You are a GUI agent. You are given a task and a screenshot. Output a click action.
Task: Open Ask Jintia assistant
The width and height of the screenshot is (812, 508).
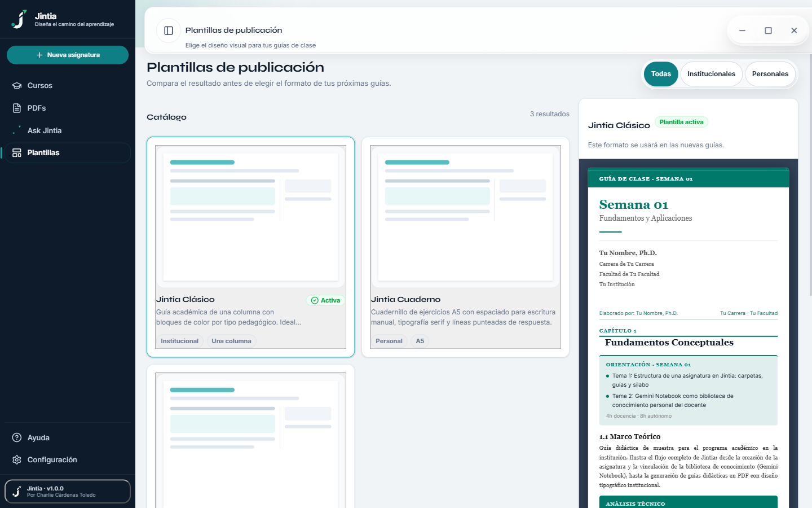click(x=68, y=130)
